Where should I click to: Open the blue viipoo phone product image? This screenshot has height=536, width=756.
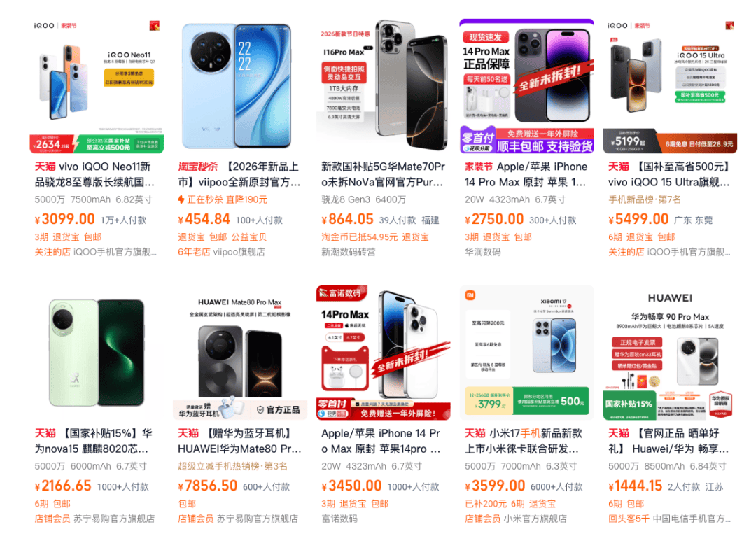[239, 86]
